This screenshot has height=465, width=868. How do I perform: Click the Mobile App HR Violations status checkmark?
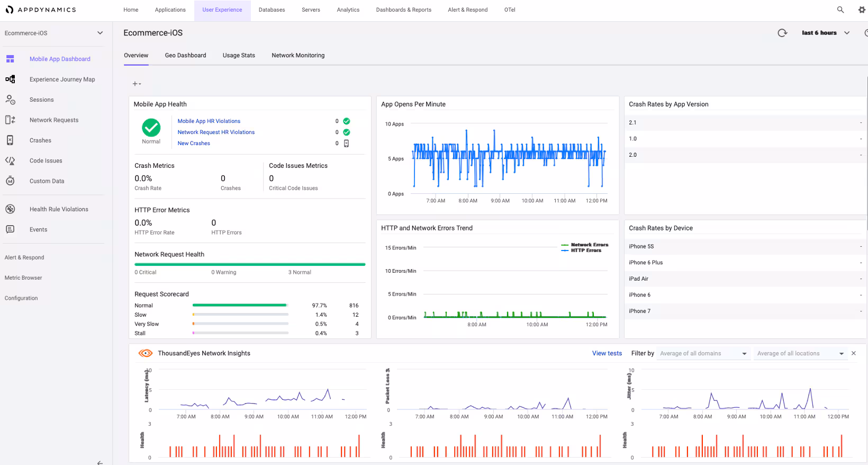pyautogui.click(x=347, y=121)
